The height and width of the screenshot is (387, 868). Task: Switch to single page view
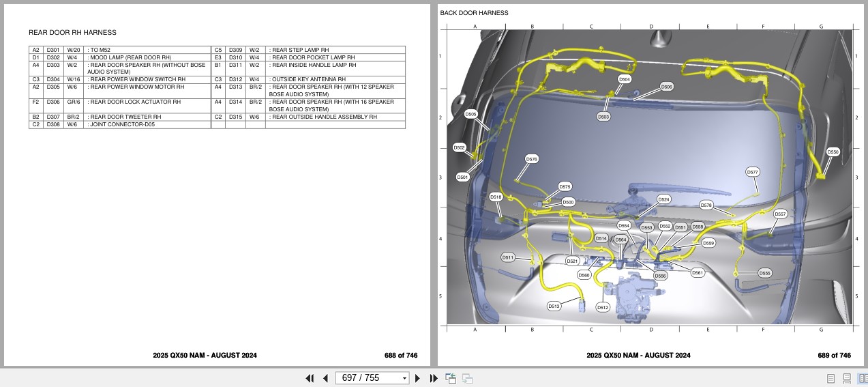tap(830, 378)
